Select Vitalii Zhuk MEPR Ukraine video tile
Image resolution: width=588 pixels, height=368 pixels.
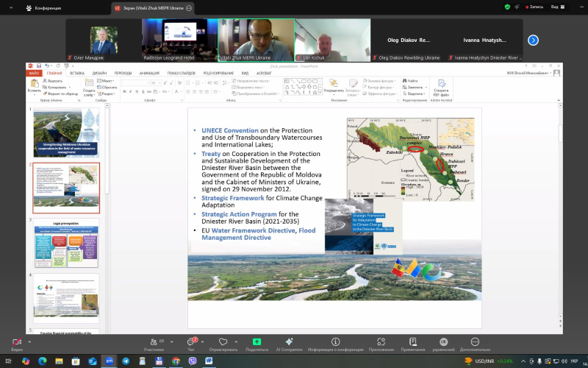(x=256, y=40)
